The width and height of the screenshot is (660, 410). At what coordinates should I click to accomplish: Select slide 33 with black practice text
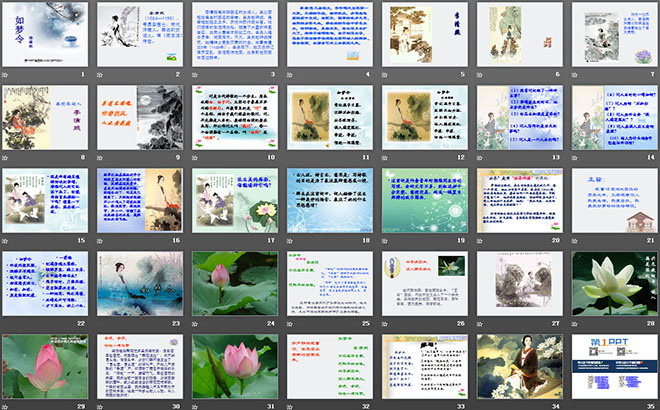(425, 366)
